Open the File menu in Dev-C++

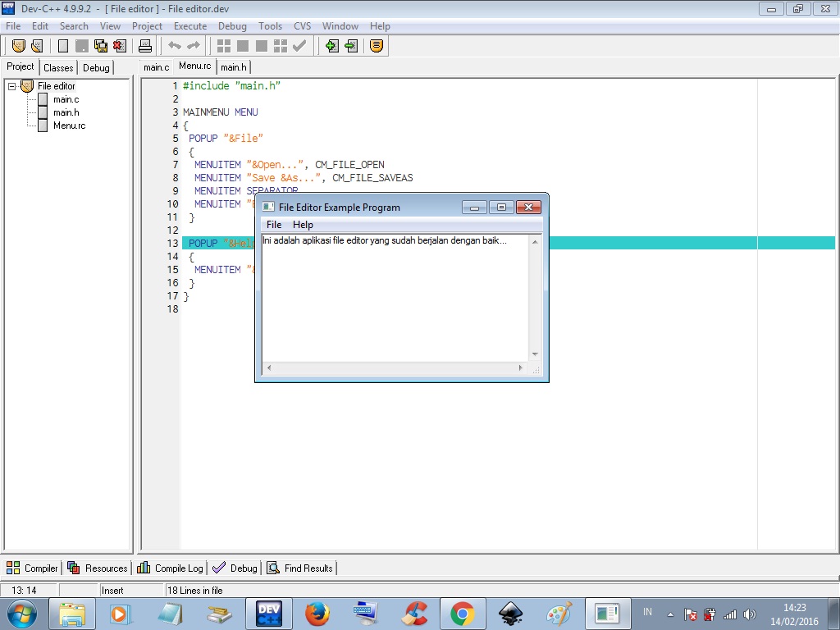tap(13, 26)
